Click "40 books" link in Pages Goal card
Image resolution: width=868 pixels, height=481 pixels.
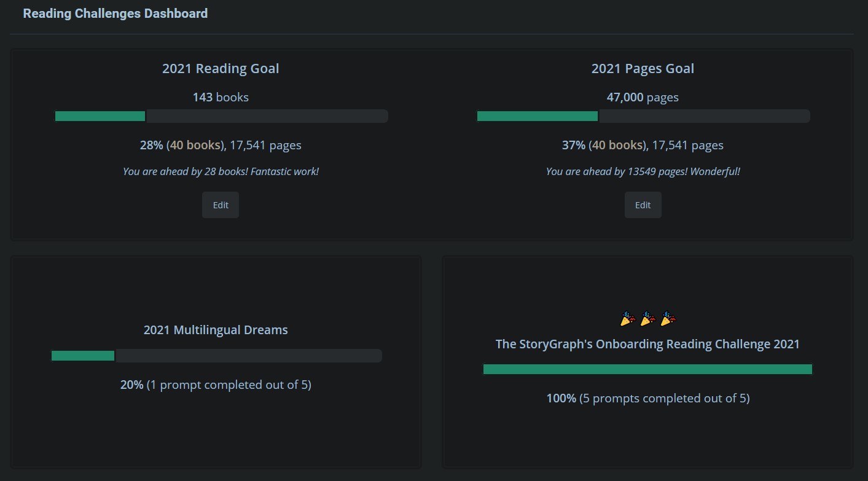(x=617, y=145)
